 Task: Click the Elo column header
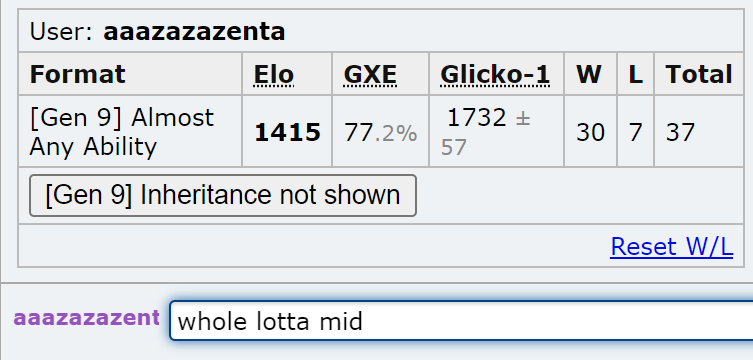[x=274, y=74]
